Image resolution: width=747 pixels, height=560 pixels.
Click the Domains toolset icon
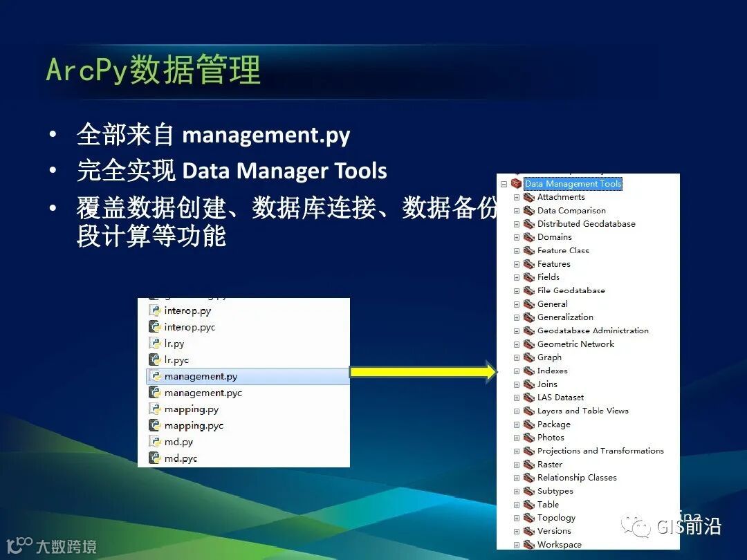[529, 237]
